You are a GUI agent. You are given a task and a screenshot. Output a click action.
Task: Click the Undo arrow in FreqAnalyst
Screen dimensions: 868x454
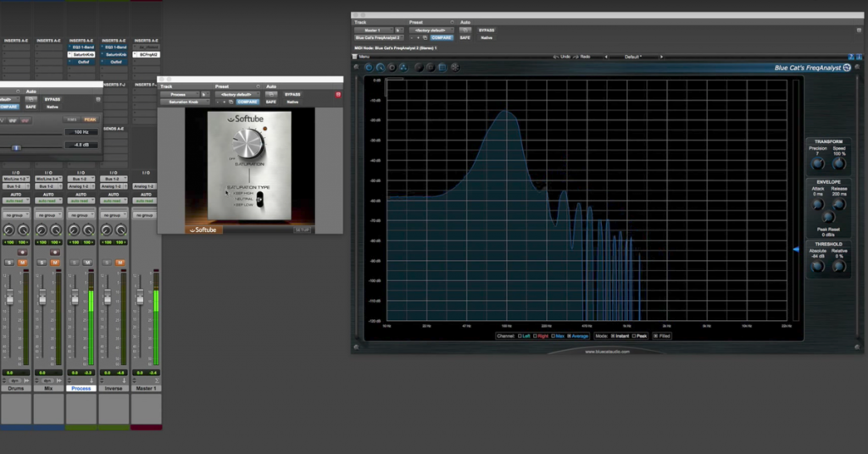point(556,57)
